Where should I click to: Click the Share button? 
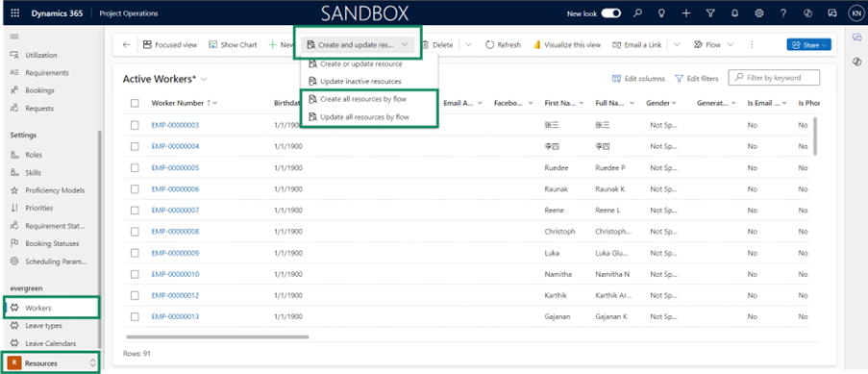808,45
